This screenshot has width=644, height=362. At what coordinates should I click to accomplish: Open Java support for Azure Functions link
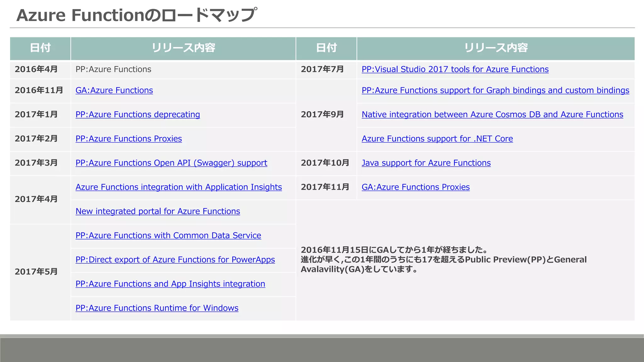(x=426, y=163)
